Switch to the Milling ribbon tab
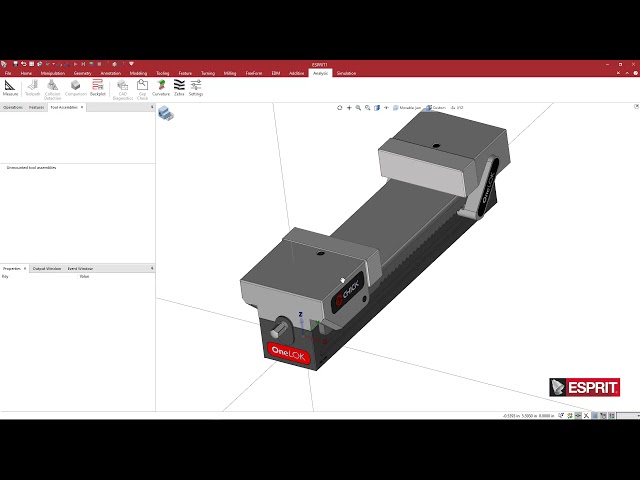 230,73
